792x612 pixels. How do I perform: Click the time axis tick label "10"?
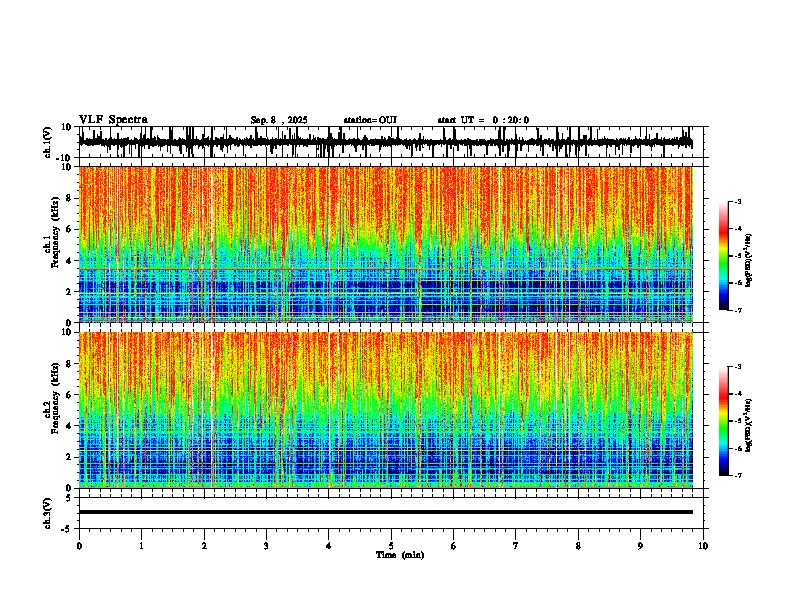point(703,546)
